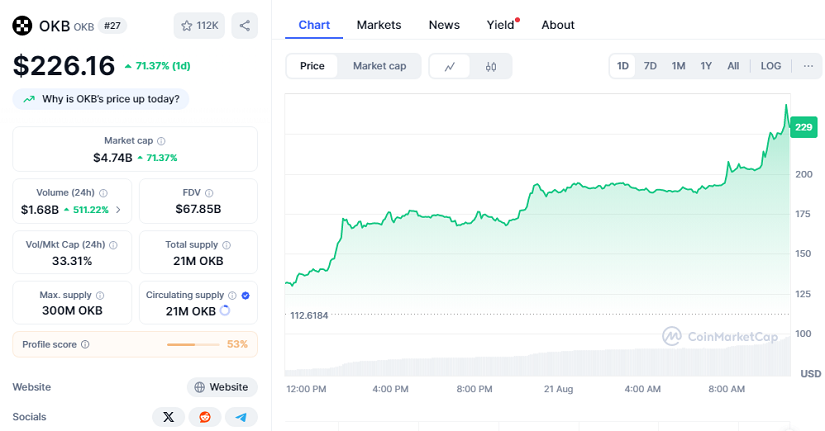Open the Telegram social link
Screen dimensions: 825x431
click(241, 417)
